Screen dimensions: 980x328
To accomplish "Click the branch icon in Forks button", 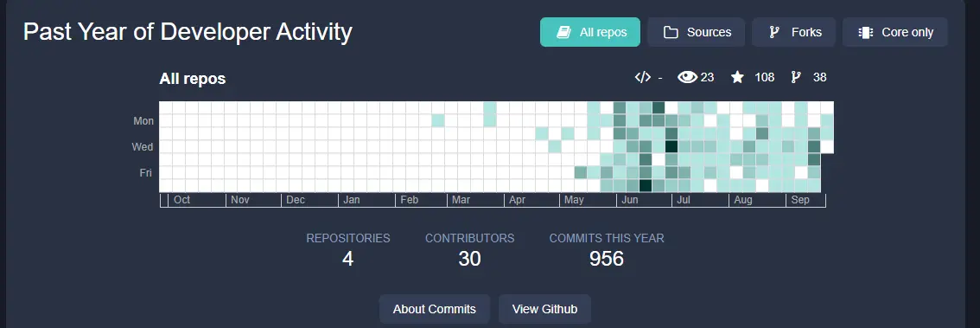I will click(773, 32).
